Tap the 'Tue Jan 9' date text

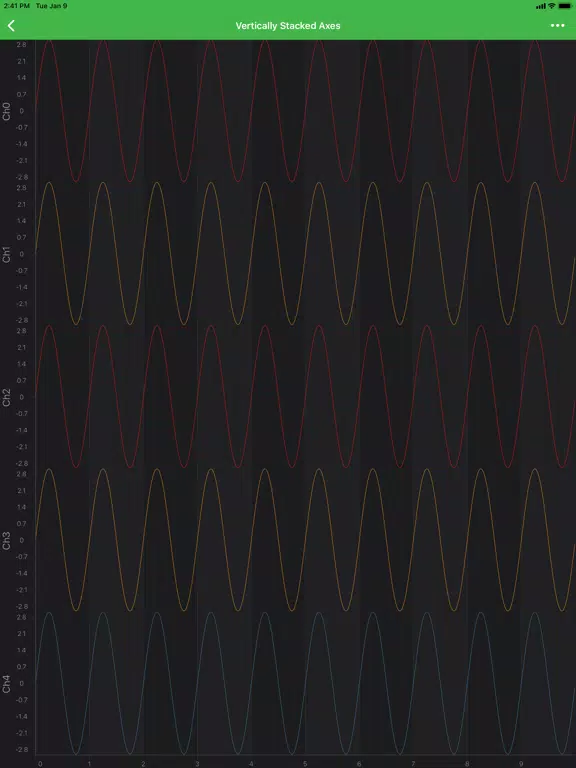tap(51, 6)
